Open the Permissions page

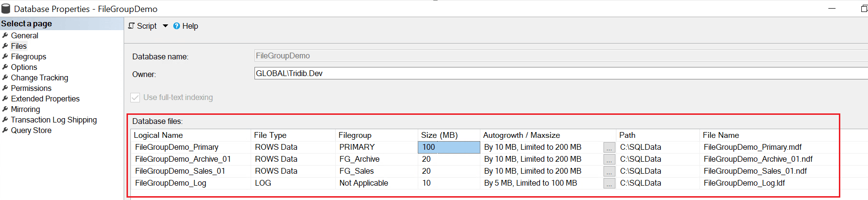(x=31, y=88)
